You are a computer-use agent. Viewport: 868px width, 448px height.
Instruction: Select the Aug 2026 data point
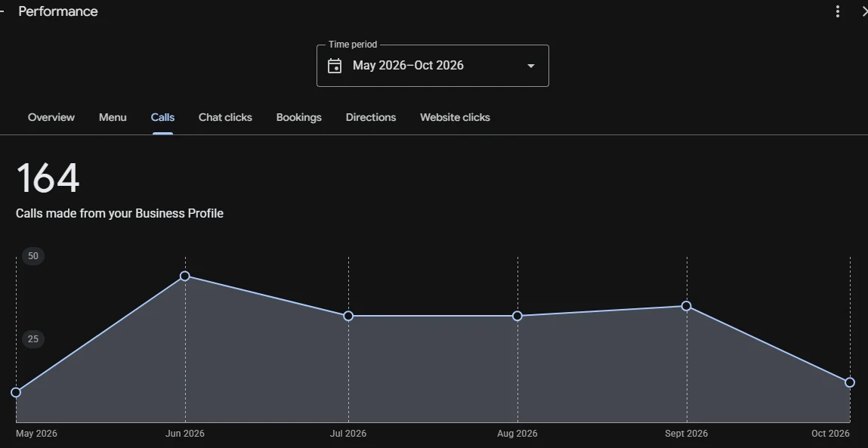click(x=517, y=316)
